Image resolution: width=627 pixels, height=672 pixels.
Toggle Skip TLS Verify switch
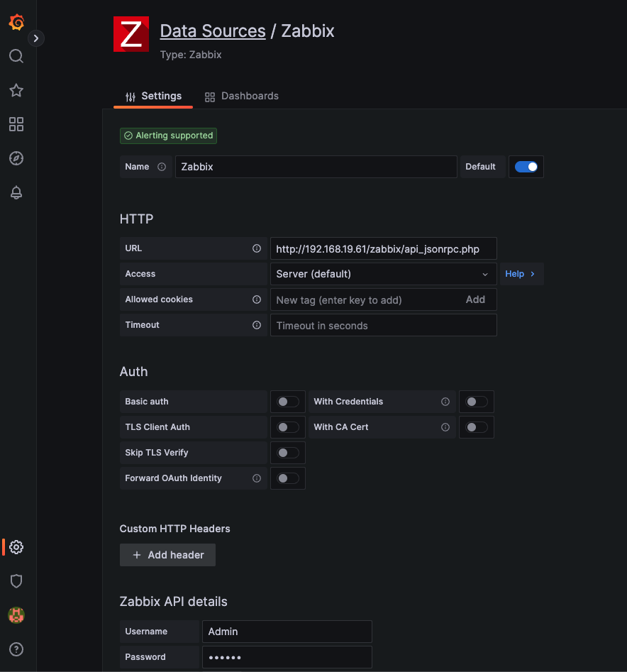click(287, 453)
